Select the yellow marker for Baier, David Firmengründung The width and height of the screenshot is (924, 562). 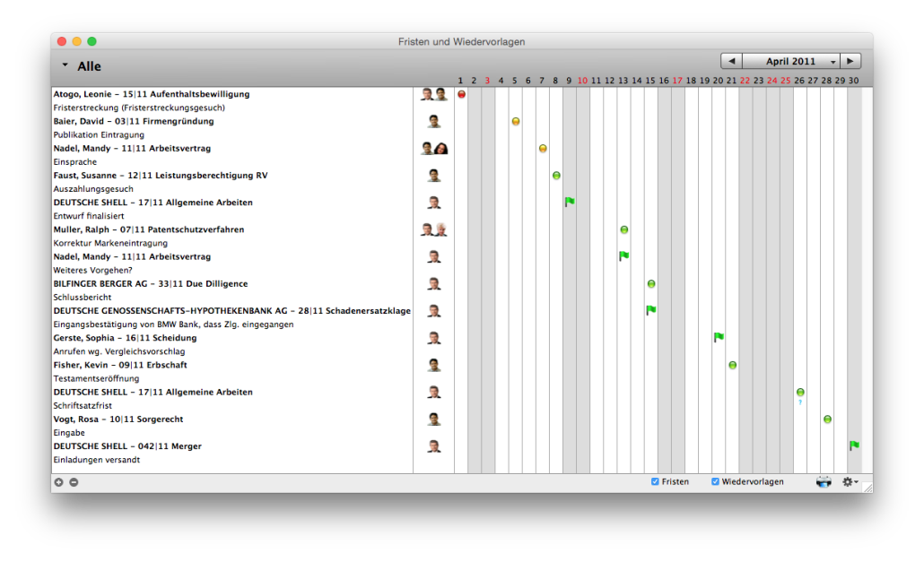(517, 121)
